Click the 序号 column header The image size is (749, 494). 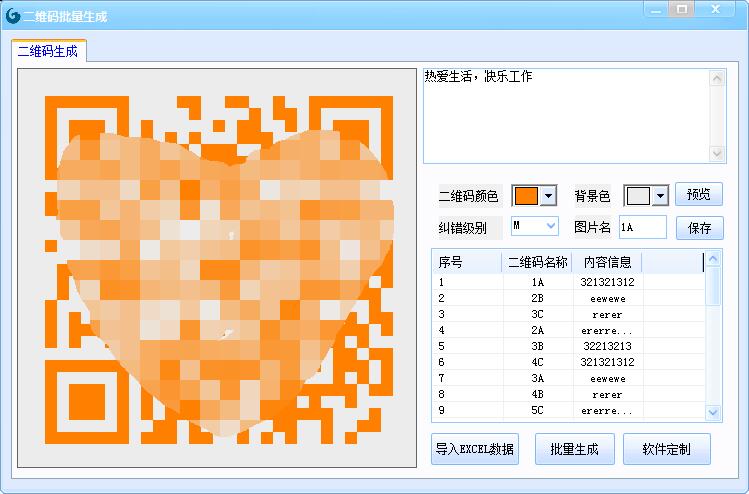pos(467,262)
